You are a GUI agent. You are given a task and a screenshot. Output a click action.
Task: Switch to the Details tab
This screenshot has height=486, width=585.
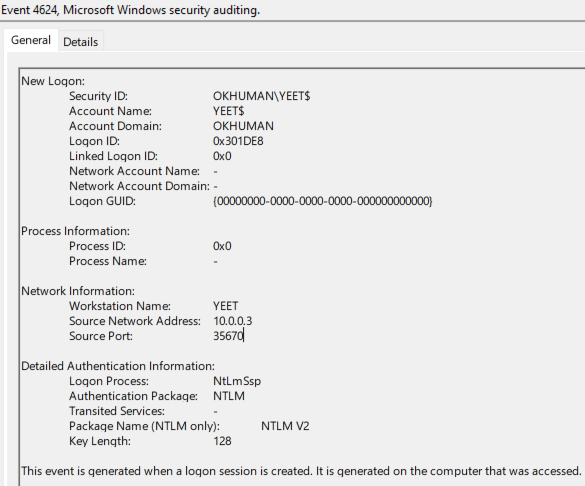click(x=81, y=42)
